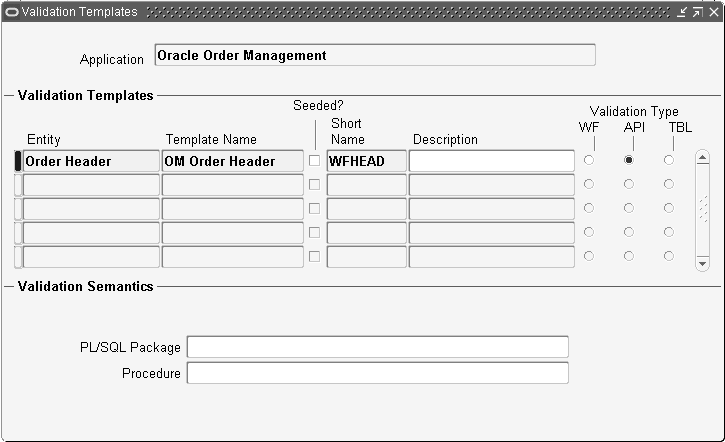Viewport: 725px width, 442px height.
Task: Toggle the Seeded checkbox in the third row
Action: click(x=314, y=209)
